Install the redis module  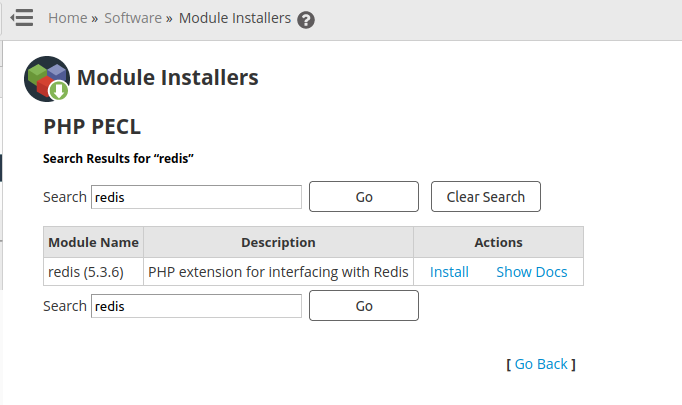(x=449, y=272)
